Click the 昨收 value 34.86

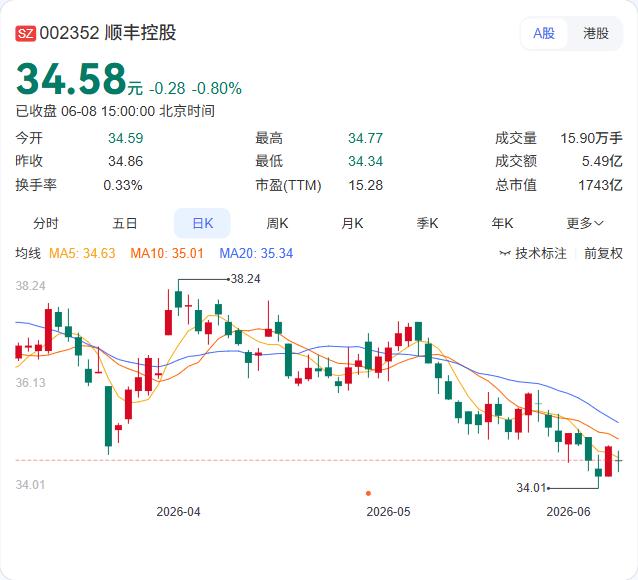point(125,161)
